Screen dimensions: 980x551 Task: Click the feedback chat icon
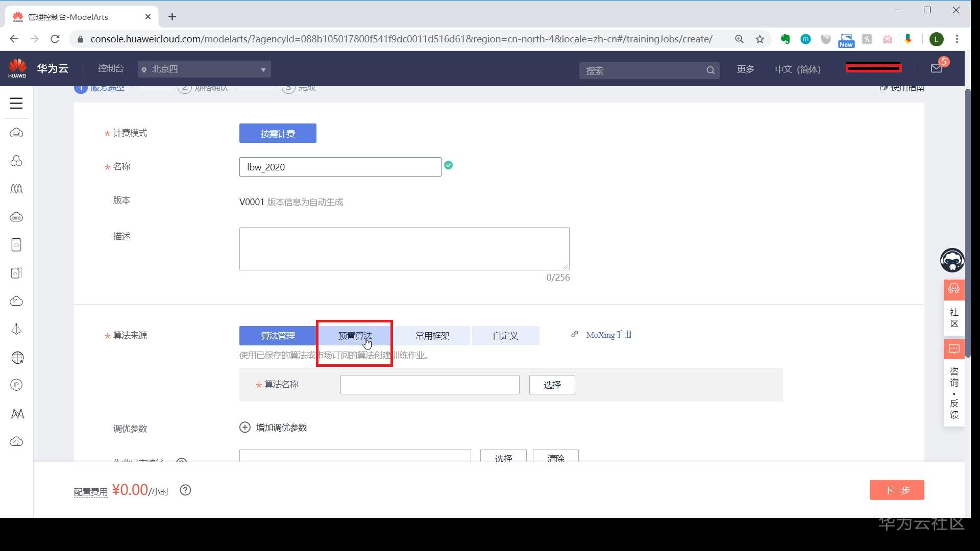(953, 349)
